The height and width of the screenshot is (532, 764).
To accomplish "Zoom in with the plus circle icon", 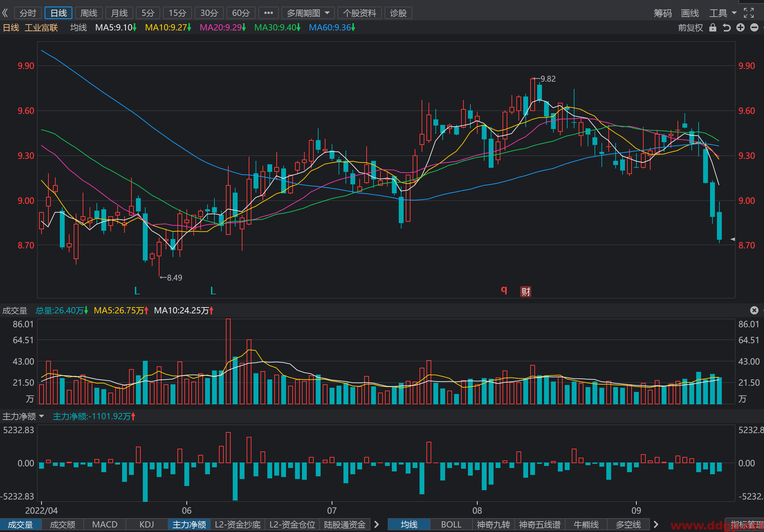I will coord(740,28).
